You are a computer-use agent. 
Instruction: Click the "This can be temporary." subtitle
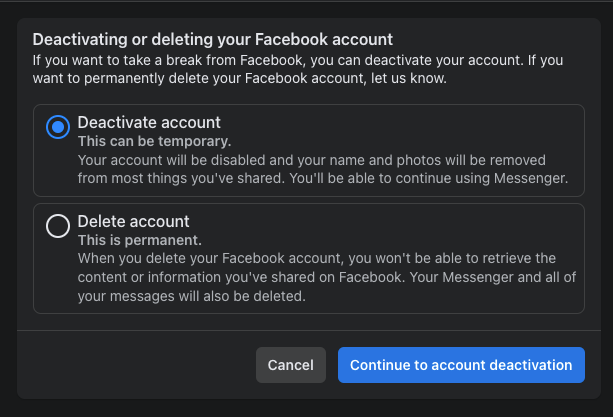(154, 141)
